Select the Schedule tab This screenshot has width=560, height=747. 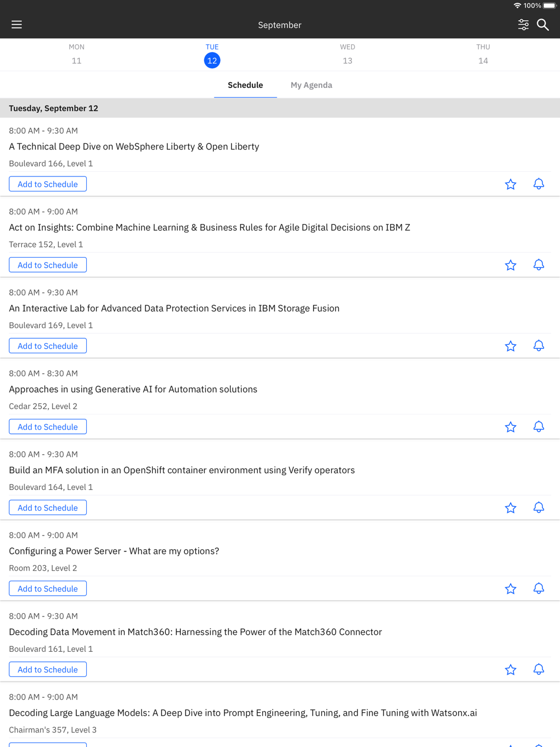245,85
